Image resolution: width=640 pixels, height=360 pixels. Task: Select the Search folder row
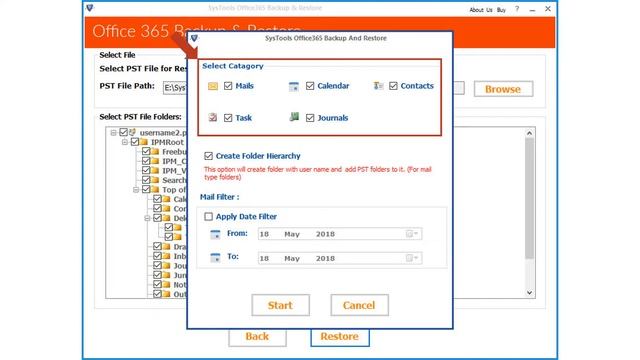click(164, 180)
